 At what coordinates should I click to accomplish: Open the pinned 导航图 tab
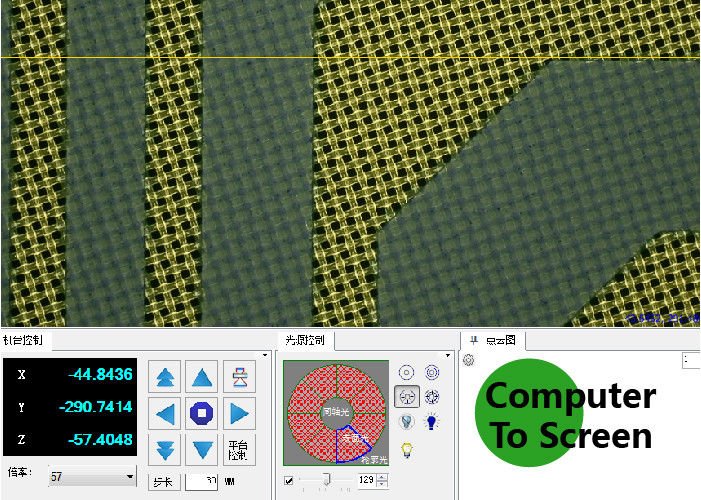(x=492, y=341)
